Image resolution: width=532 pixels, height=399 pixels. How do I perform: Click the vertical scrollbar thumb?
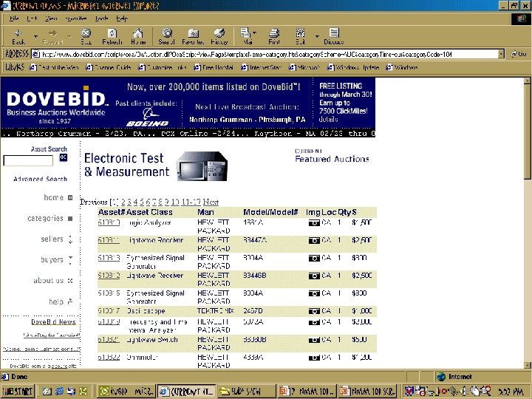pos(528,132)
